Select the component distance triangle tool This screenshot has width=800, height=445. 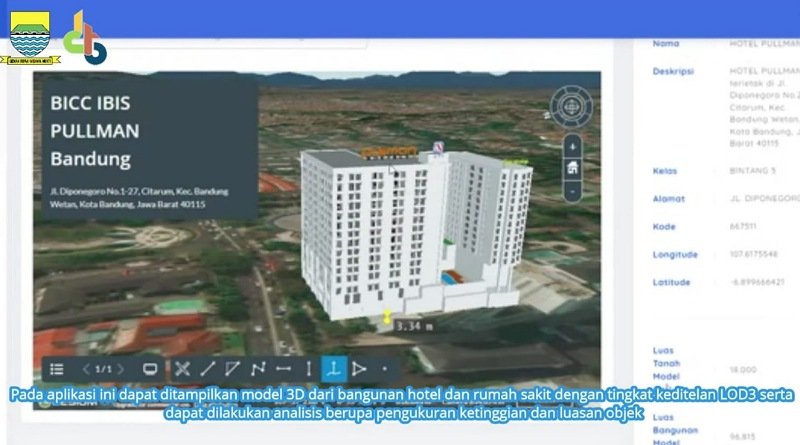coord(233,368)
